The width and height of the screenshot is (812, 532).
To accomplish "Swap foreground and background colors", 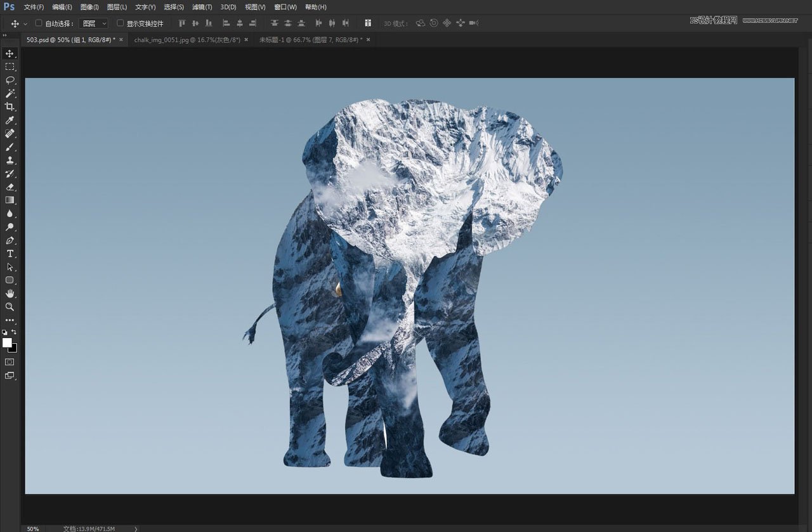I will [x=14, y=332].
